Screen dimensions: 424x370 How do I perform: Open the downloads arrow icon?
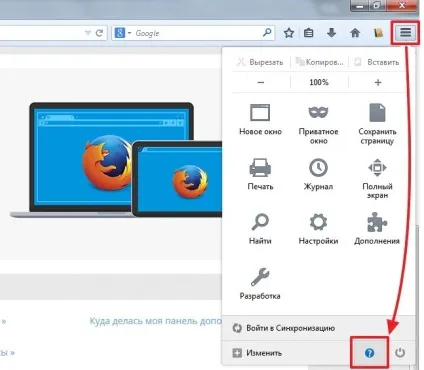[x=331, y=33]
